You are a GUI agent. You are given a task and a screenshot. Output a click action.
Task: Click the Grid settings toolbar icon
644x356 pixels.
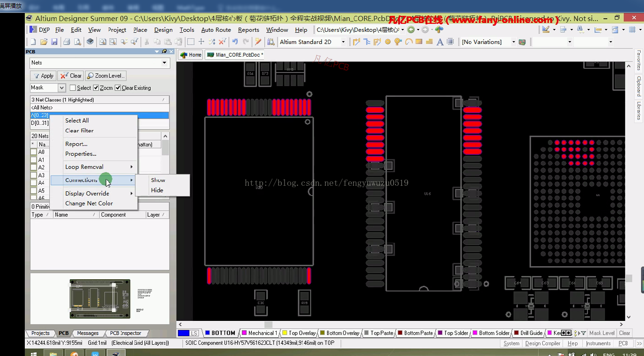[x=632, y=29]
